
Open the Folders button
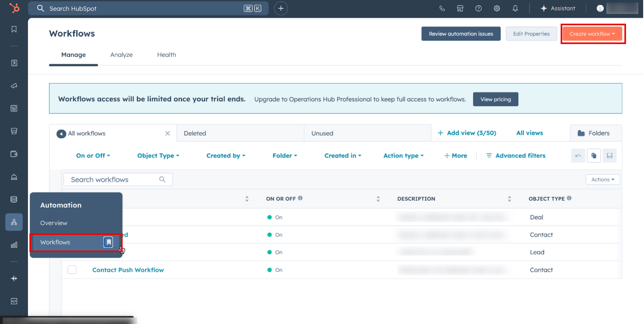596,133
